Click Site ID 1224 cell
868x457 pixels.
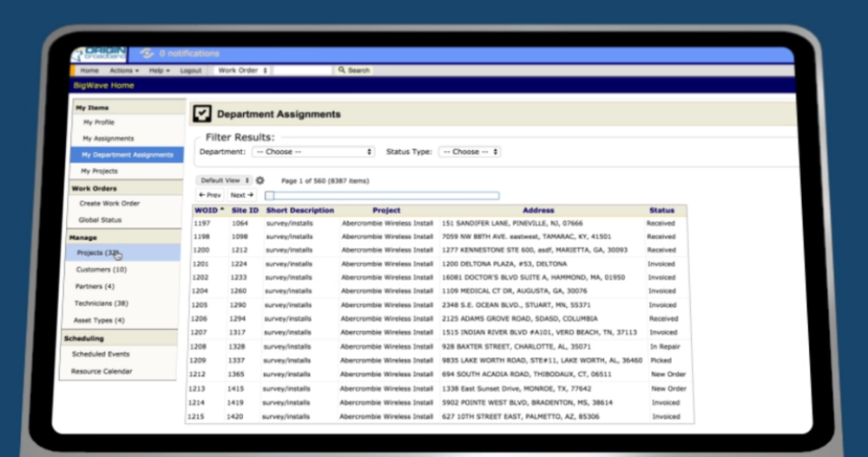tap(239, 264)
